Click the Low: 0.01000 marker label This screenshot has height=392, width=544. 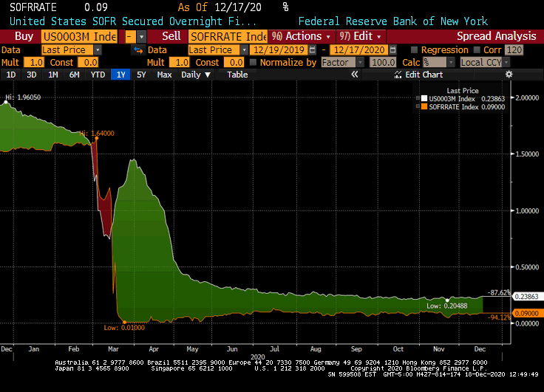(x=124, y=328)
